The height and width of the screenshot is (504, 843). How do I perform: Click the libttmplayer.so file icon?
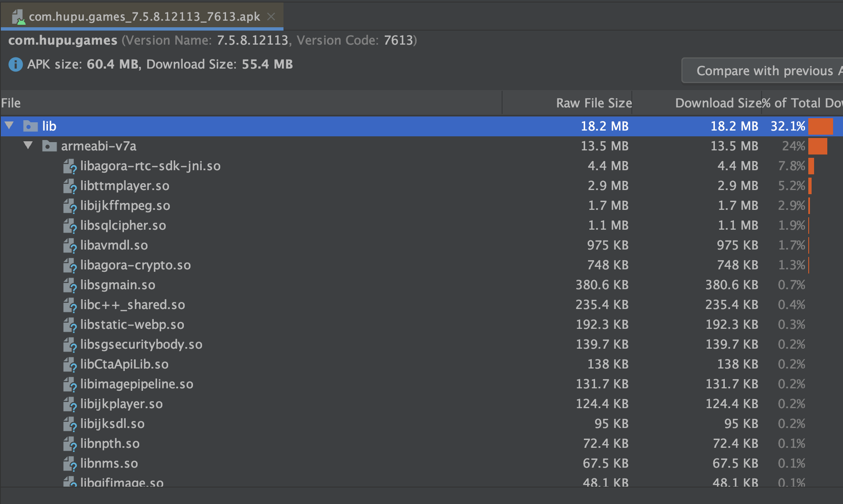[70, 186]
